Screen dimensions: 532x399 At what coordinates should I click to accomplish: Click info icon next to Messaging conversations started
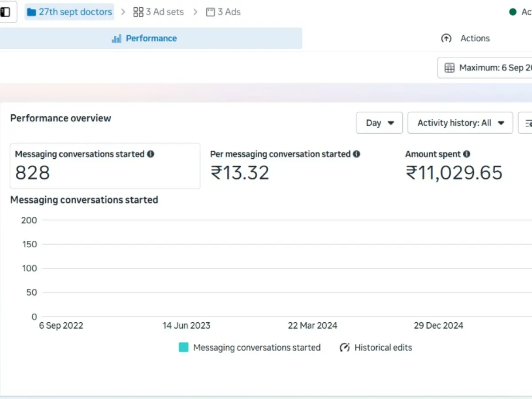tap(151, 154)
